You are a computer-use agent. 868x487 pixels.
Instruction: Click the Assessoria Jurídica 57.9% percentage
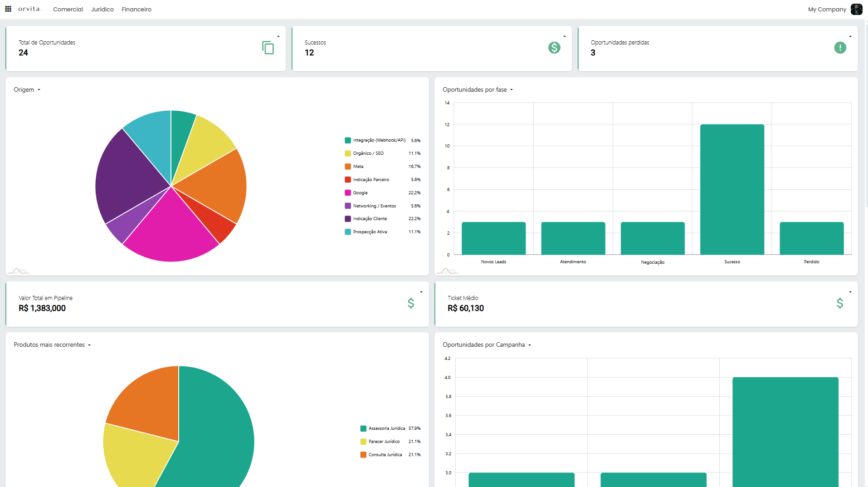click(x=414, y=428)
